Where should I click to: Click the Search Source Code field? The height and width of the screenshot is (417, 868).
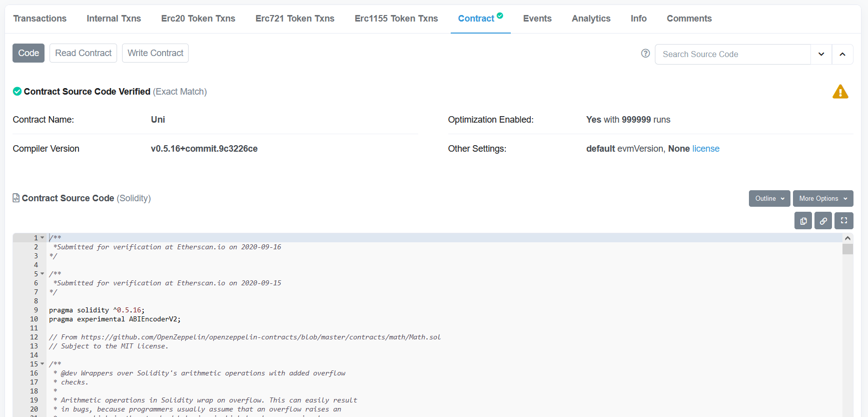[732, 54]
